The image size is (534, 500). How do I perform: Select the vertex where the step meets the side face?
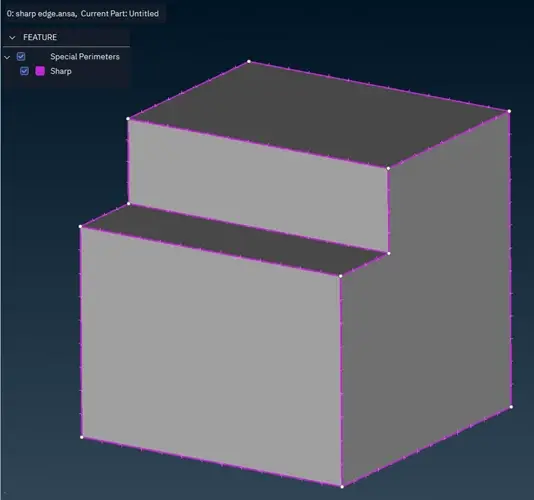tap(389, 253)
